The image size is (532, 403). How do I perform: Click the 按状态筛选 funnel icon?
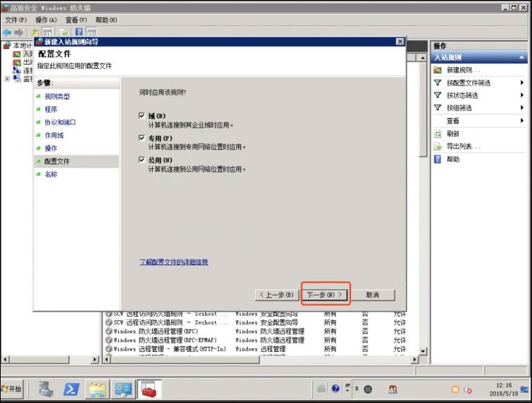437,95
